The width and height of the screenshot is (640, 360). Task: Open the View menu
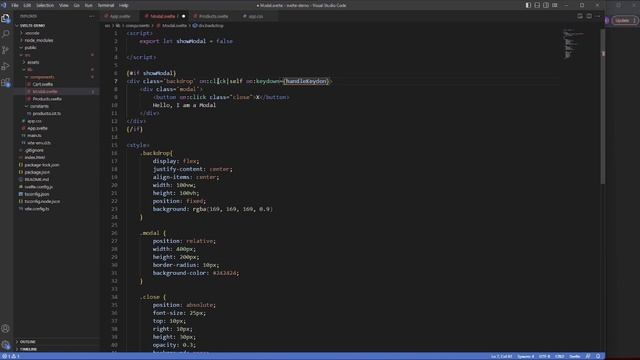(x=64, y=5)
